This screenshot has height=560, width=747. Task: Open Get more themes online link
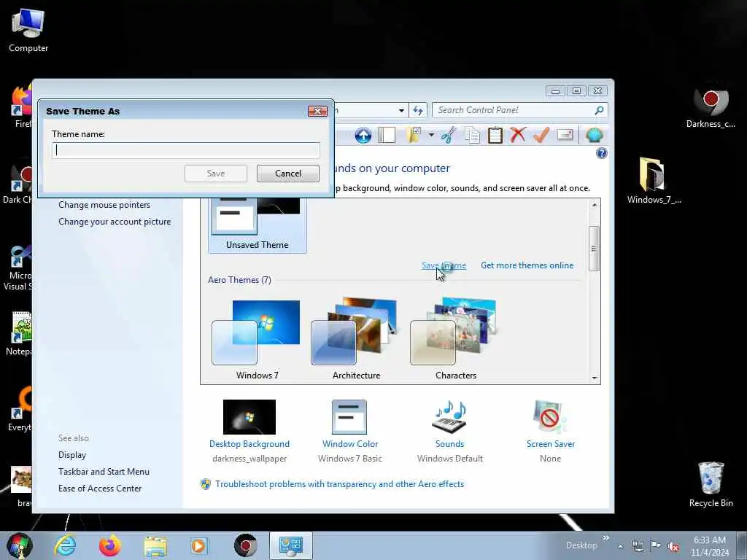pyautogui.click(x=527, y=265)
